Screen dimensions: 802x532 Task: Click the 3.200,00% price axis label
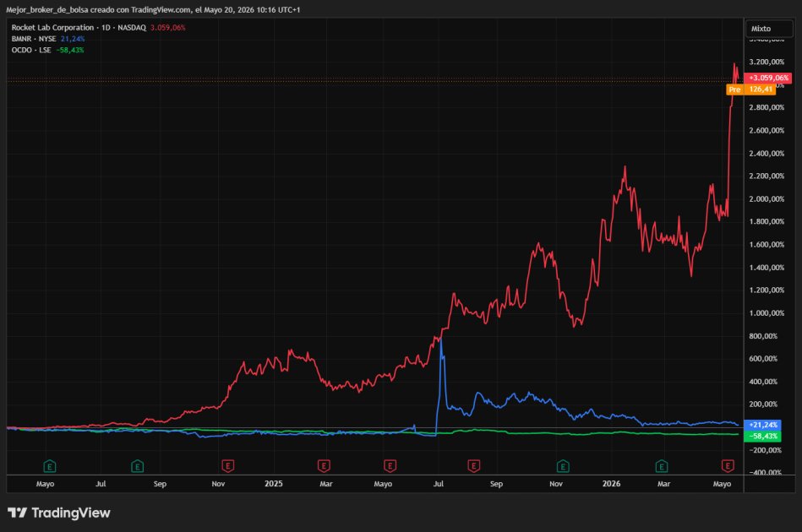point(767,62)
